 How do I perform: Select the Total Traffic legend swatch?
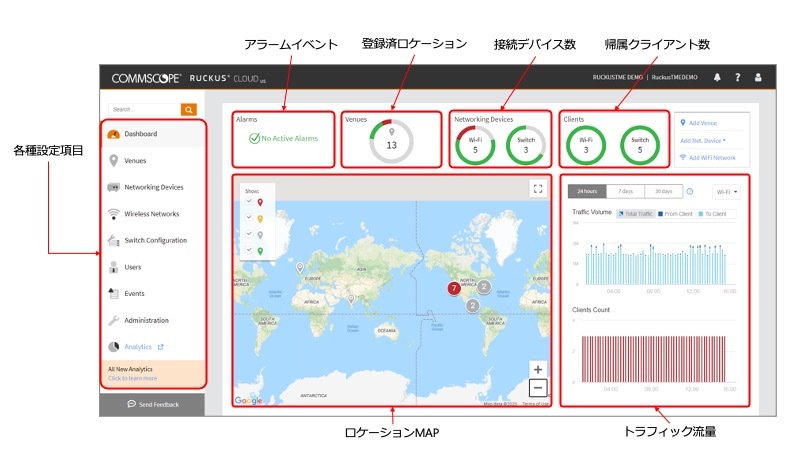[621, 214]
